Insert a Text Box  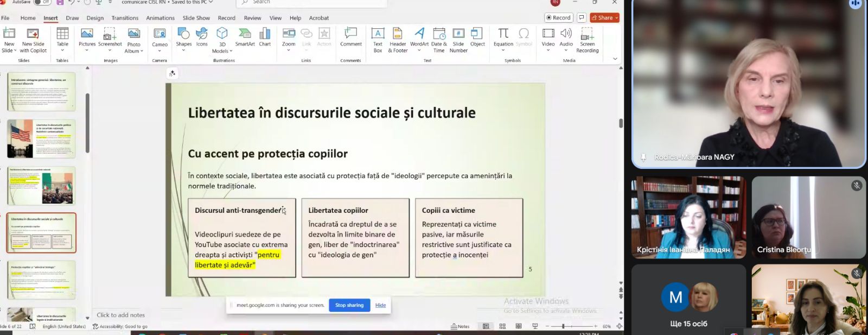pos(378,40)
